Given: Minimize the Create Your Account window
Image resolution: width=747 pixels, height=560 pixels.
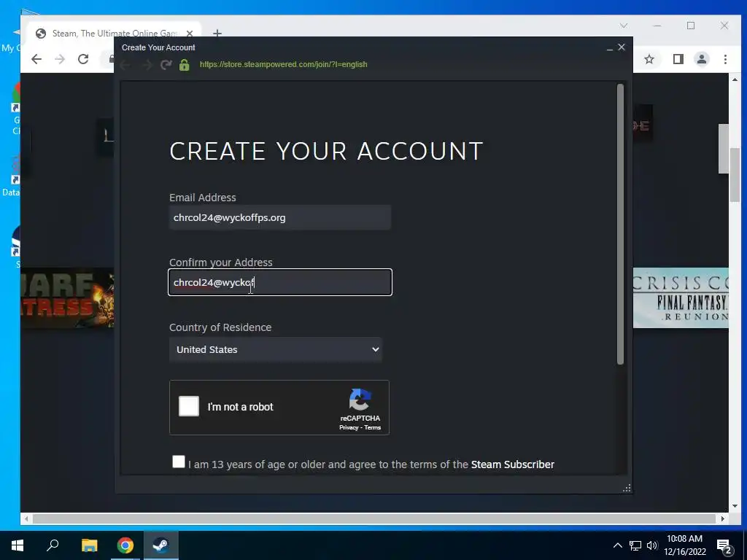Looking at the screenshot, I should [610, 47].
